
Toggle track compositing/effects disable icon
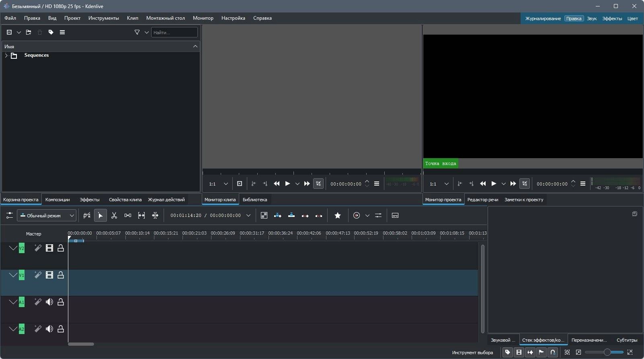pyautogui.click(x=87, y=216)
